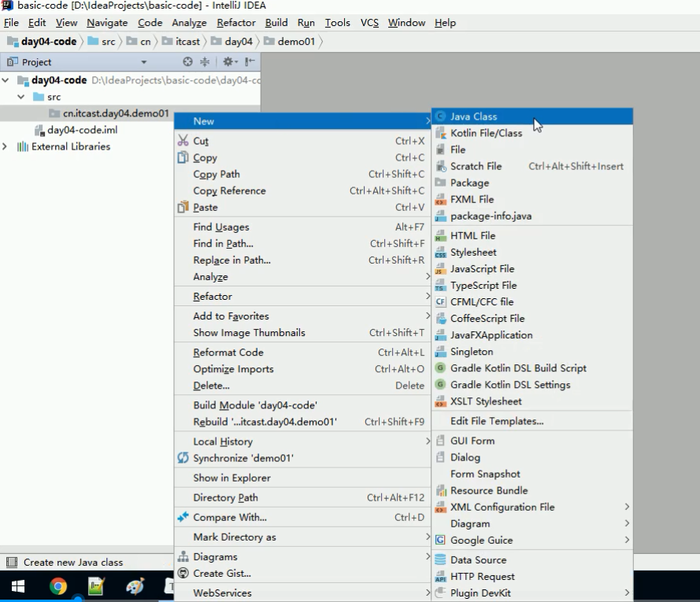
Task: Expand the Local History submenu
Action: 302,441
